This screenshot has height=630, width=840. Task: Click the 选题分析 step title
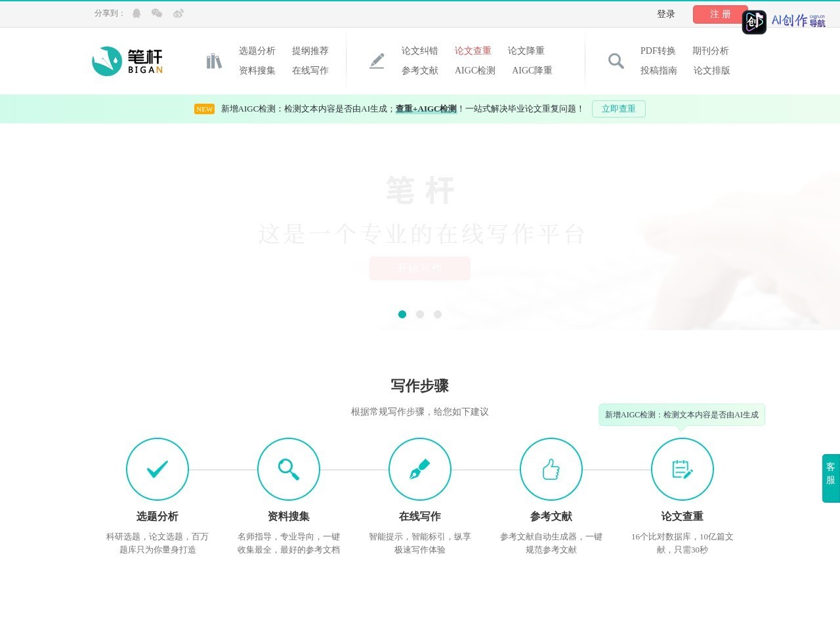(157, 516)
